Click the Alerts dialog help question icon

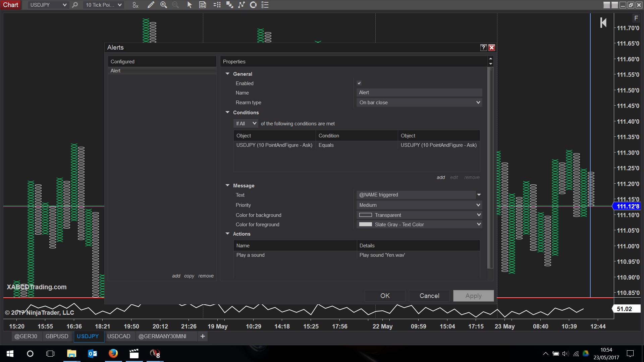(x=483, y=48)
